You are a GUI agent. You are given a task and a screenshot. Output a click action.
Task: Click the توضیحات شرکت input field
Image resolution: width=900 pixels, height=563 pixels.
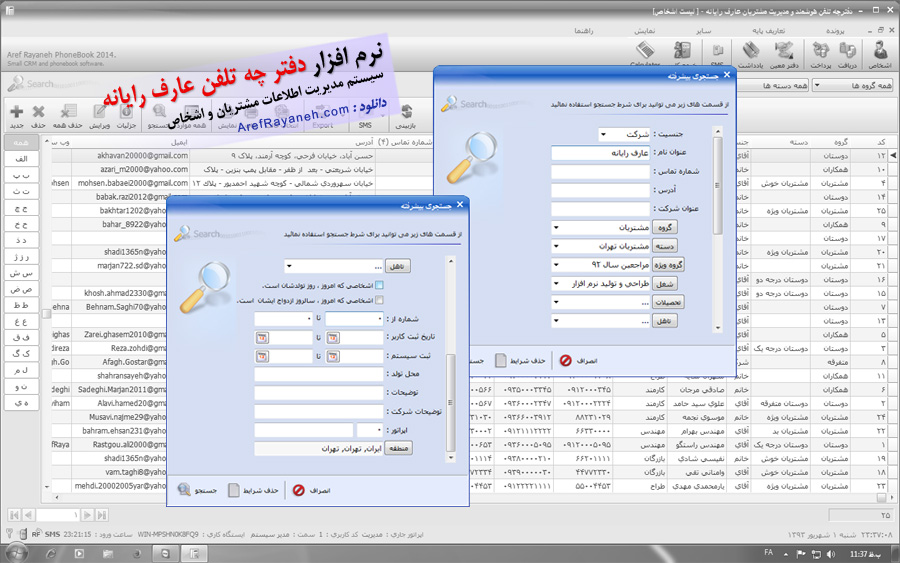[319, 411]
